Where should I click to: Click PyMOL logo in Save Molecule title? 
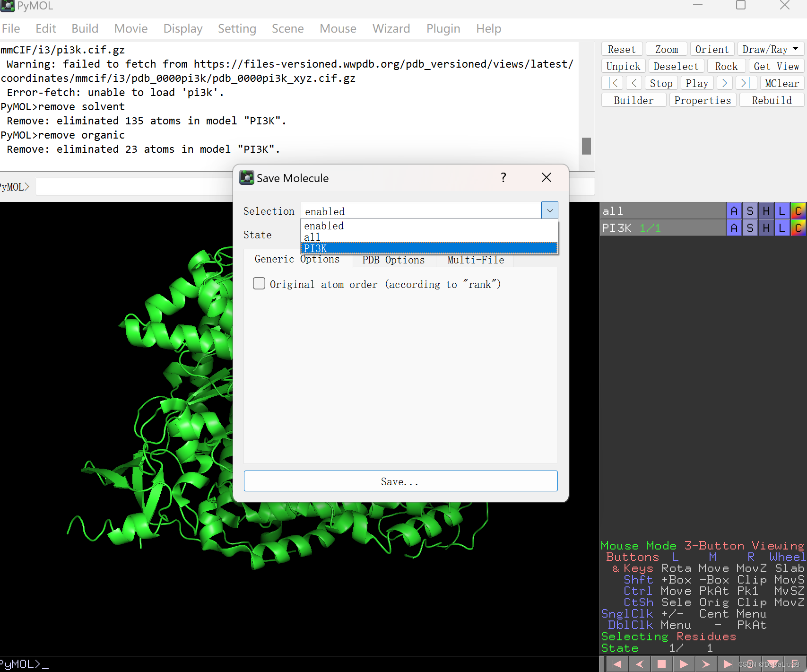pos(247,178)
